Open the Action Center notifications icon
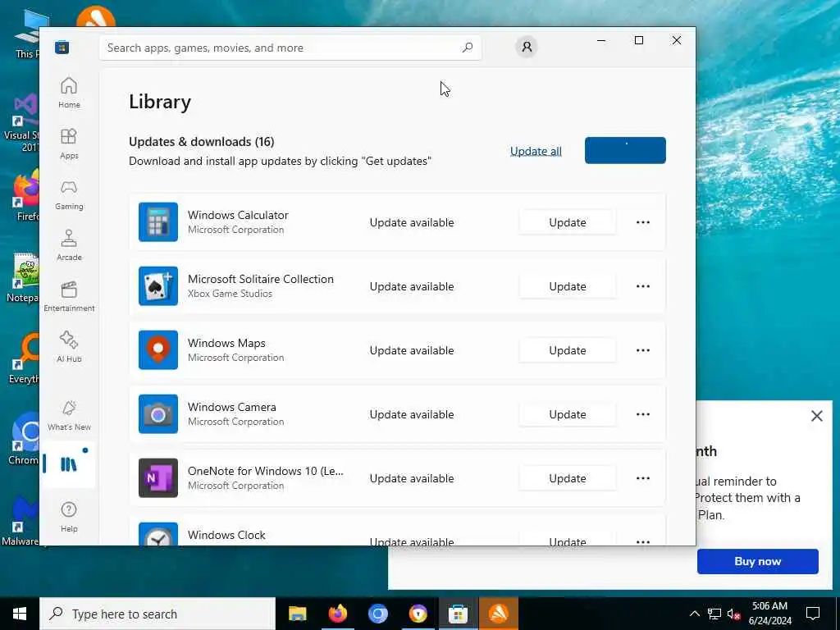Viewport: 840px width, 630px height. [x=813, y=614]
